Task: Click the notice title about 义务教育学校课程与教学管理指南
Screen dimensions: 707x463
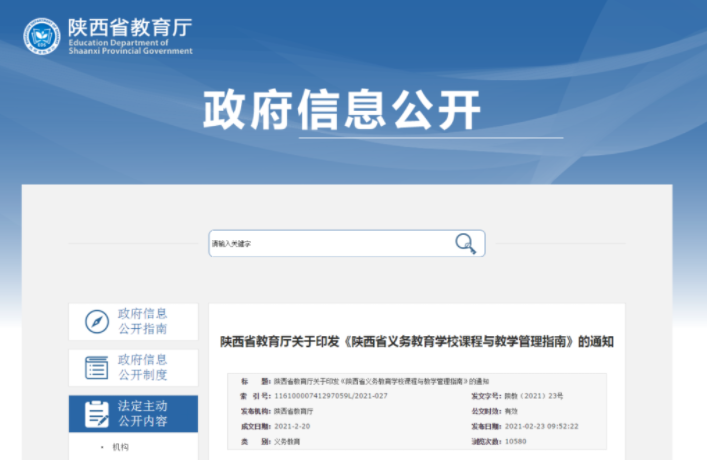Action: pyautogui.click(x=417, y=341)
